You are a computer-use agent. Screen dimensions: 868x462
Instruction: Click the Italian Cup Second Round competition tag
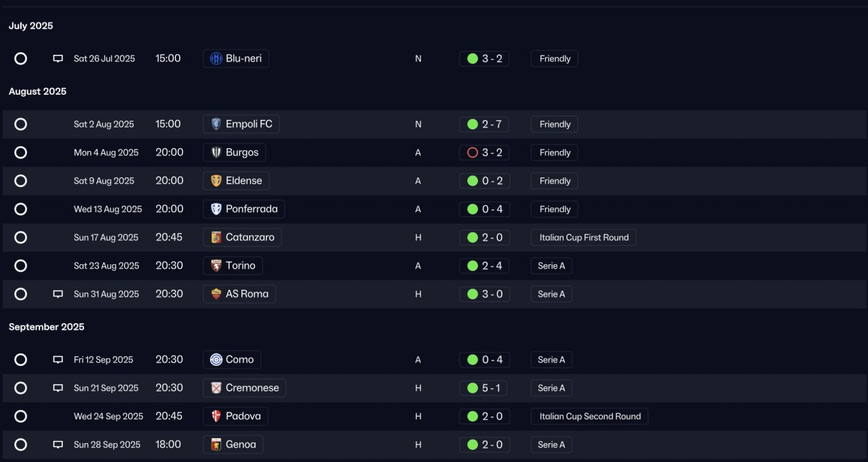589,417
